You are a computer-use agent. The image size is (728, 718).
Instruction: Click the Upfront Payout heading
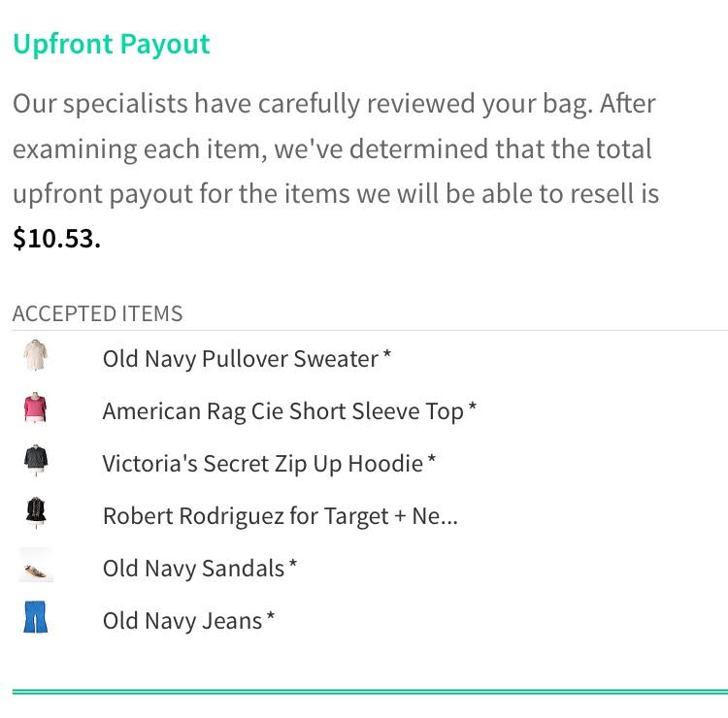[112, 45]
